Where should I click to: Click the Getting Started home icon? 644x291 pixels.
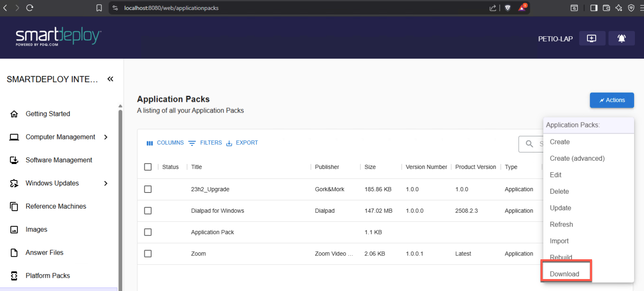point(14,114)
